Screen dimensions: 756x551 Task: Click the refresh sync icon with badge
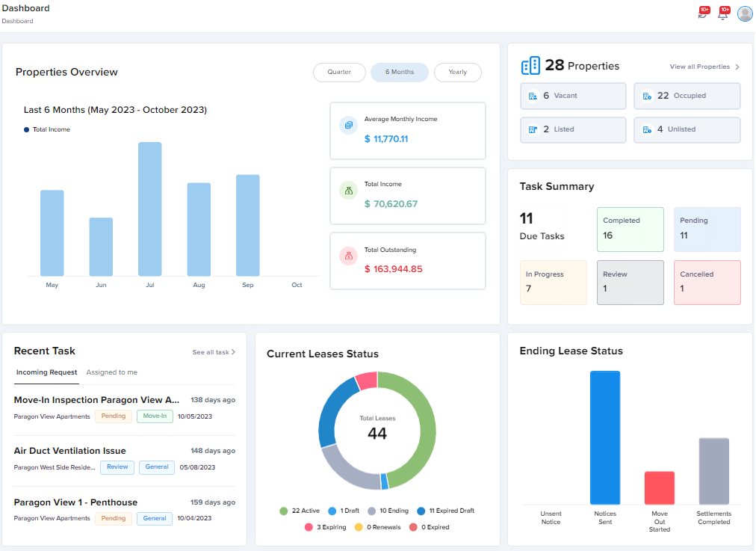pyautogui.click(x=703, y=13)
